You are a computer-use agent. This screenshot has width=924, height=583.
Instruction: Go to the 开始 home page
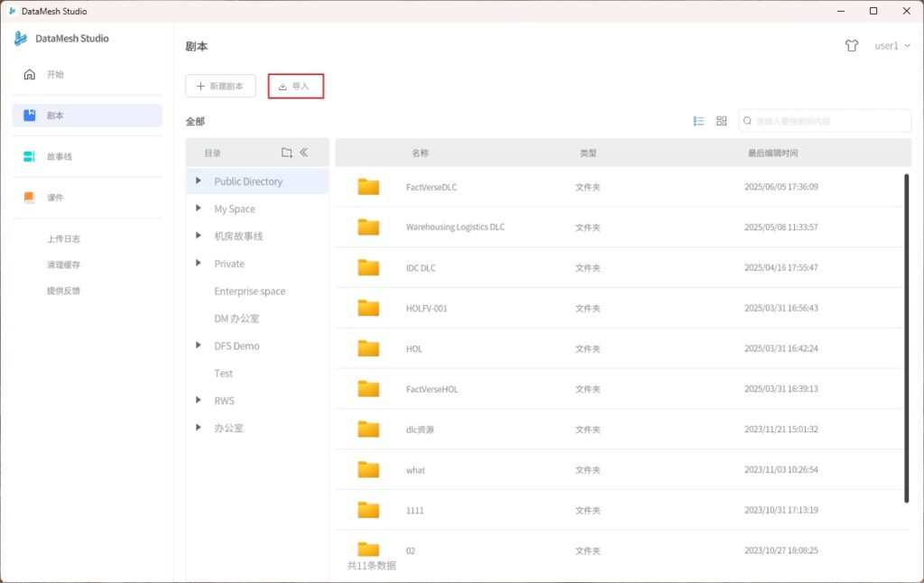tap(55, 74)
